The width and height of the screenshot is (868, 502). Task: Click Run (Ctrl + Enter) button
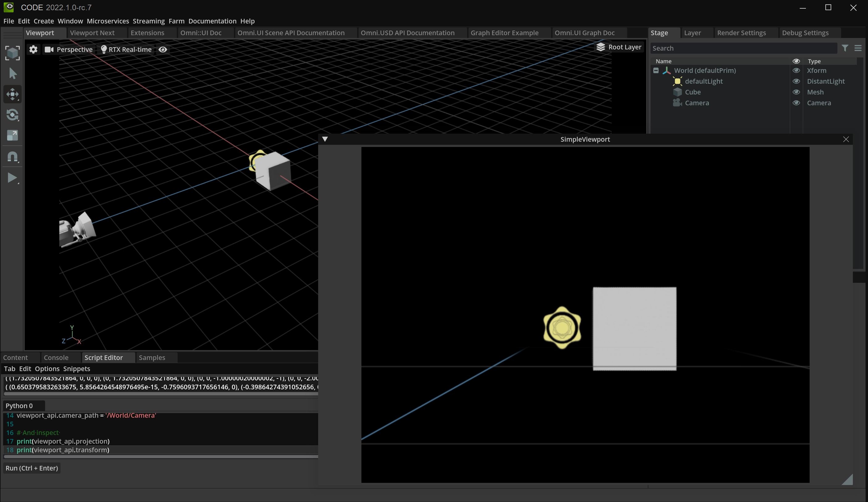(32, 468)
